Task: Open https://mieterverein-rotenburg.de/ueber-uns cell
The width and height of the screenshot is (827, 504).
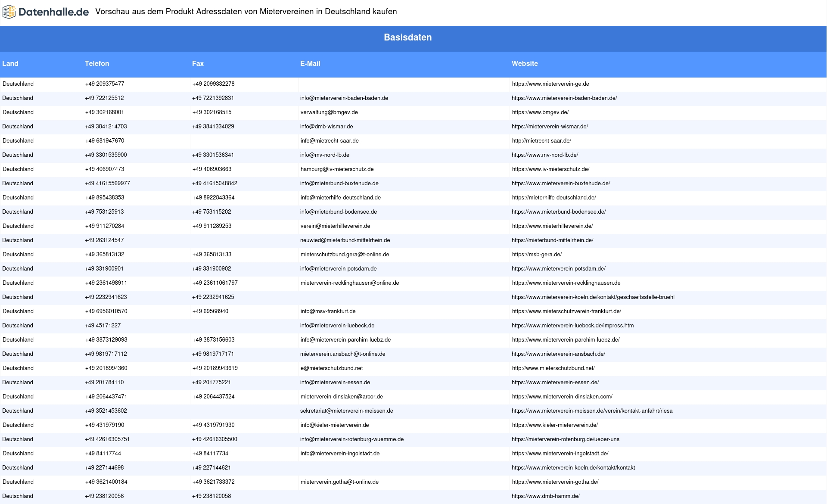Action: 566,439
